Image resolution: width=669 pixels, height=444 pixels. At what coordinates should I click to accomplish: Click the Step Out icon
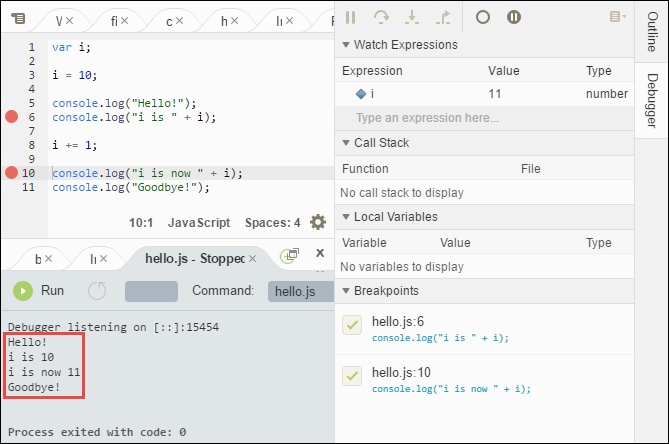(444, 17)
